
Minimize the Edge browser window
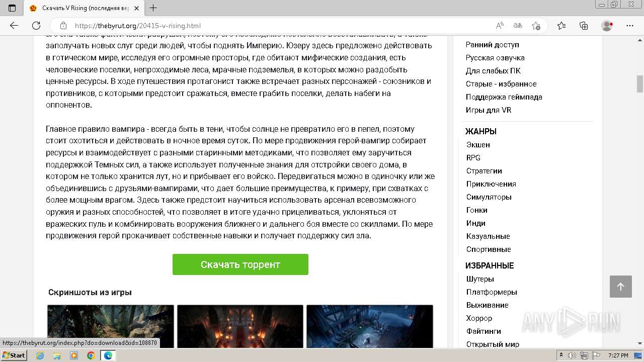pyautogui.click(x=602, y=5)
